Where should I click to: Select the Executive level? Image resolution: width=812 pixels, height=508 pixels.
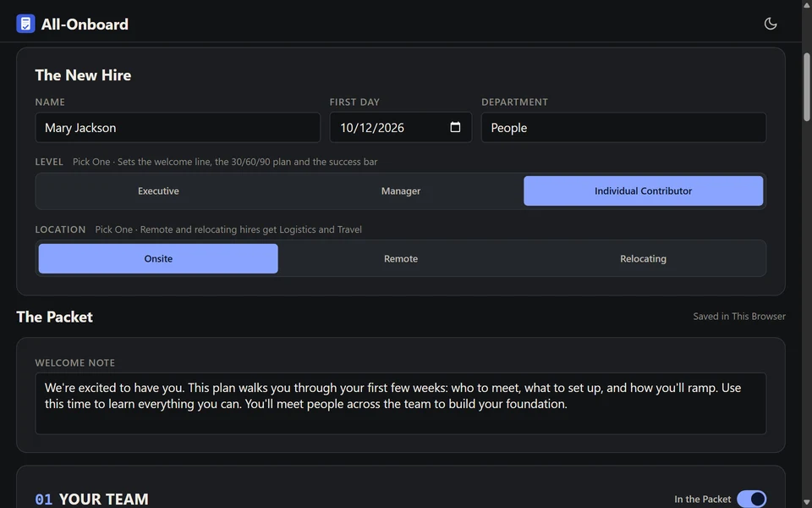[x=158, y=190]
